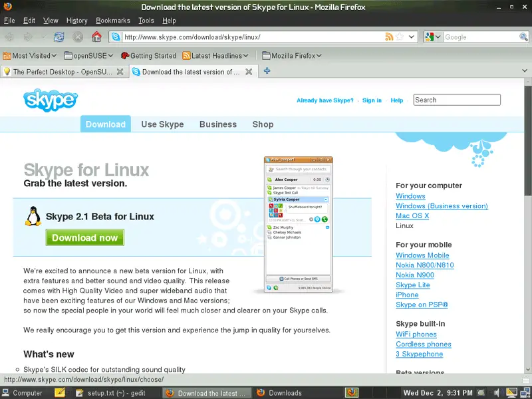Open the WiFi phones link
This screenshot has width=532, height=399.
point(416,334)
